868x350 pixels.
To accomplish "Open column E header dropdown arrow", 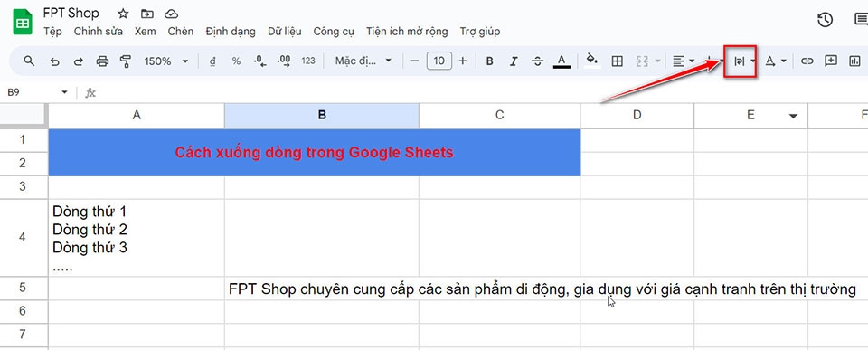I will click(x=793, y=117).
